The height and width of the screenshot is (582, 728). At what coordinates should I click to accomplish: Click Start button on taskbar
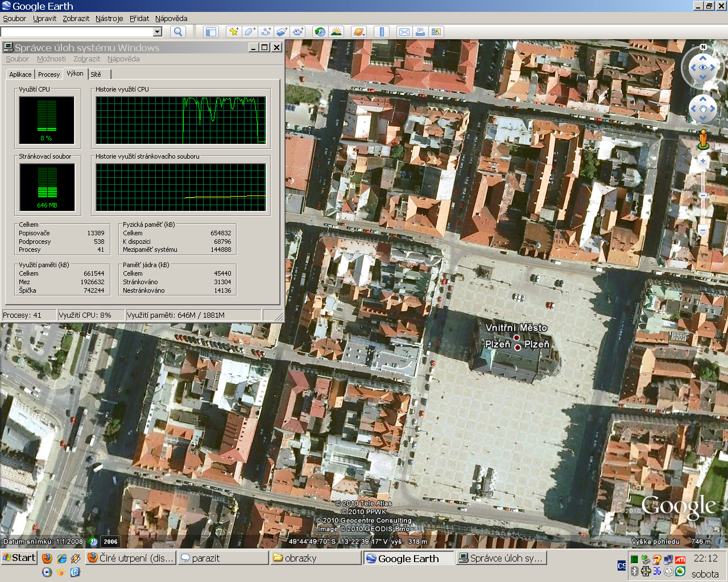point(19,558)
